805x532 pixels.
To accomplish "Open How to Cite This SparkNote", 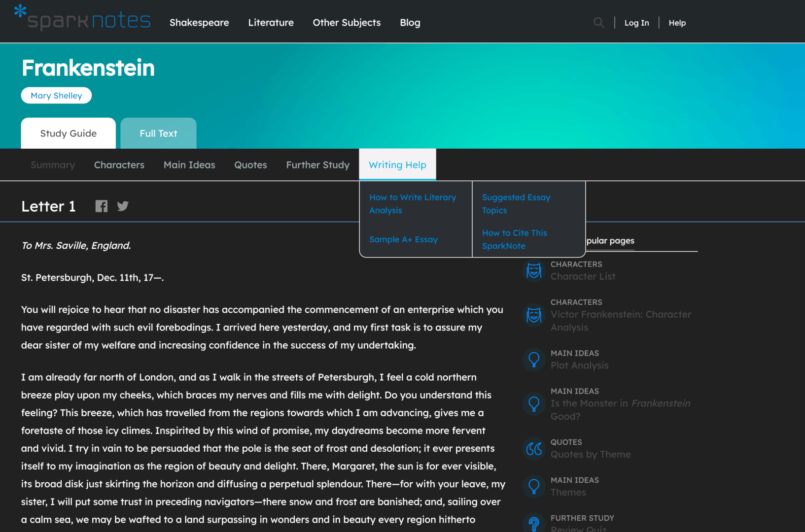I will (515, 239).
